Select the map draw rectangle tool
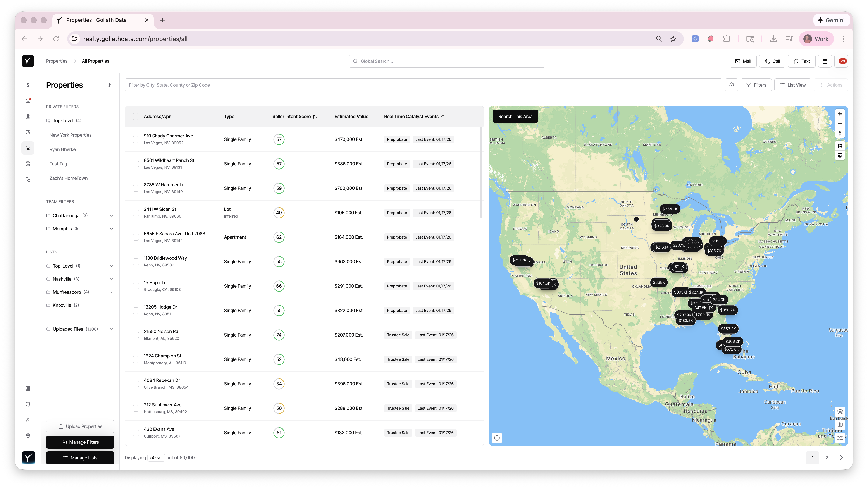Viewport: 868px width, 488px height. (x=840, y=146)
